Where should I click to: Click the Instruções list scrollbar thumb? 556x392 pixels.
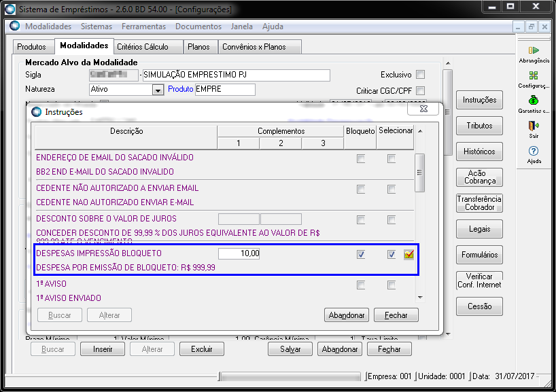(419, 173)
